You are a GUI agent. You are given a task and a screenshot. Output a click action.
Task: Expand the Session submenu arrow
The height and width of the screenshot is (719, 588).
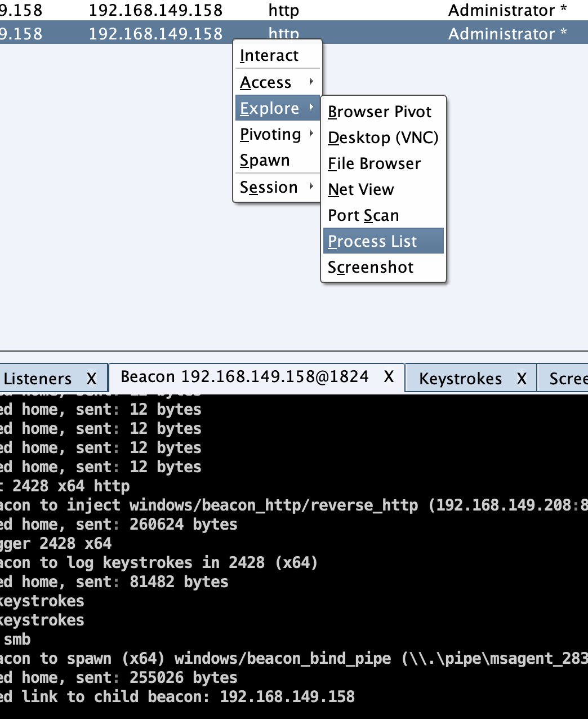pos(311,187)
